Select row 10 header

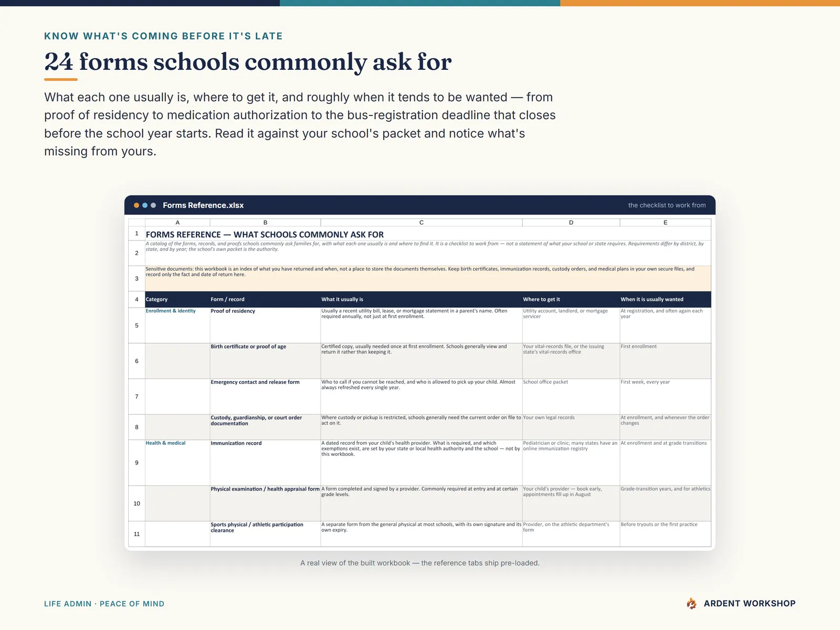click(136, 503)
